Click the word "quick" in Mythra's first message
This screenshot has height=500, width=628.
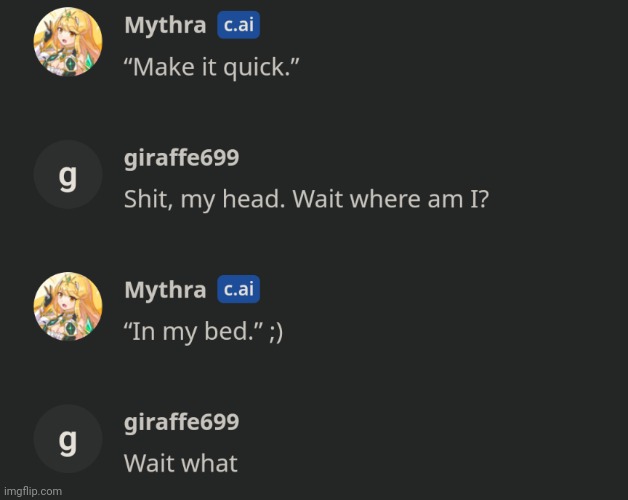[258, 67]
